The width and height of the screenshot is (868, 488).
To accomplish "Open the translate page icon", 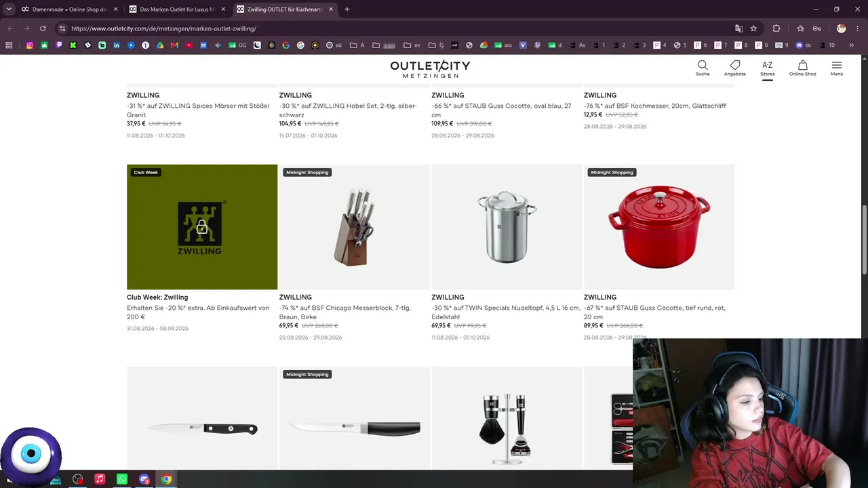I will [x=739, y=28].
